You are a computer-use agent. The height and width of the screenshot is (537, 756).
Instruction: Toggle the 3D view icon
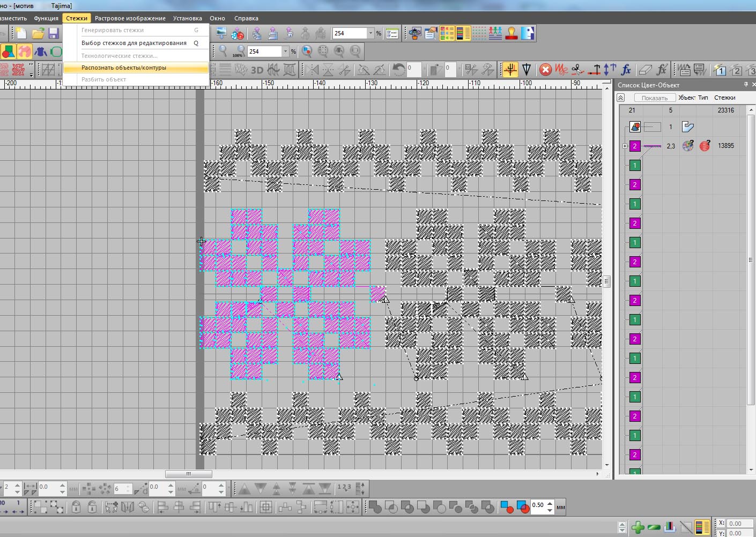click(x=257, y=70)
